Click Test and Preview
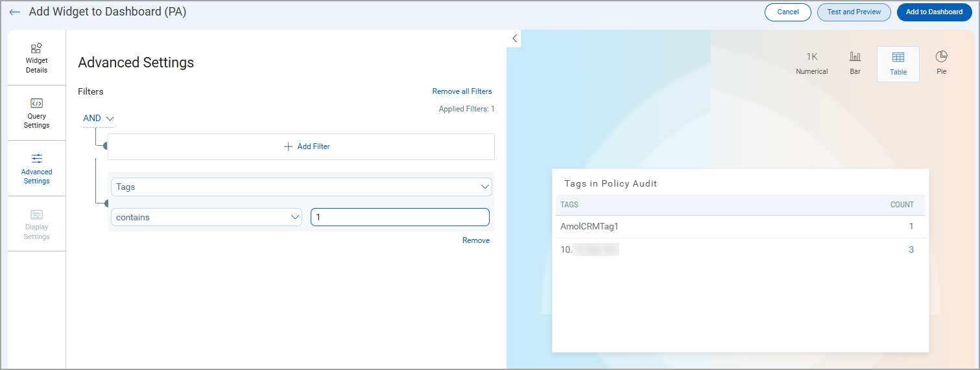This screenshot has height=370, width=980. tap(854, 12)
